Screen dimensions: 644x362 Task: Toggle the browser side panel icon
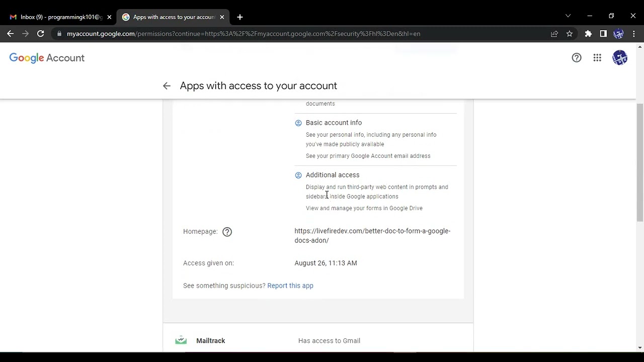pyautogui.click(x=603, y=34)
